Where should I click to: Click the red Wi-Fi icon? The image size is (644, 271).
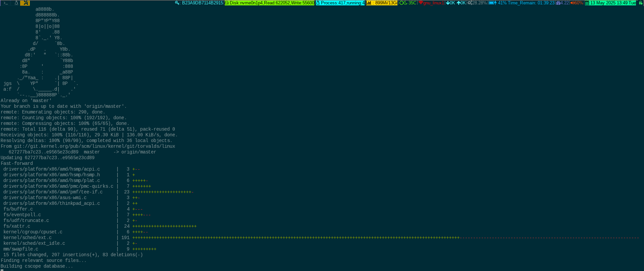421,3
